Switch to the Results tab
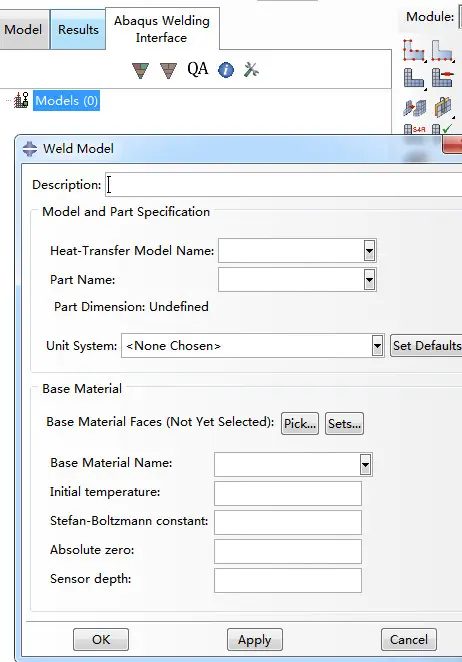The height and width of the screenshot is (662, 462). click(78, 30)
